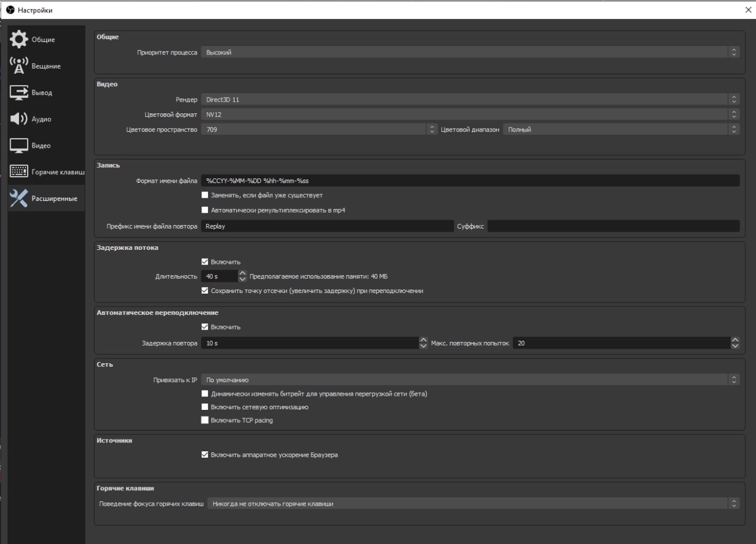
Task: Click the Формат имени файла field
Action: point(470,181)
